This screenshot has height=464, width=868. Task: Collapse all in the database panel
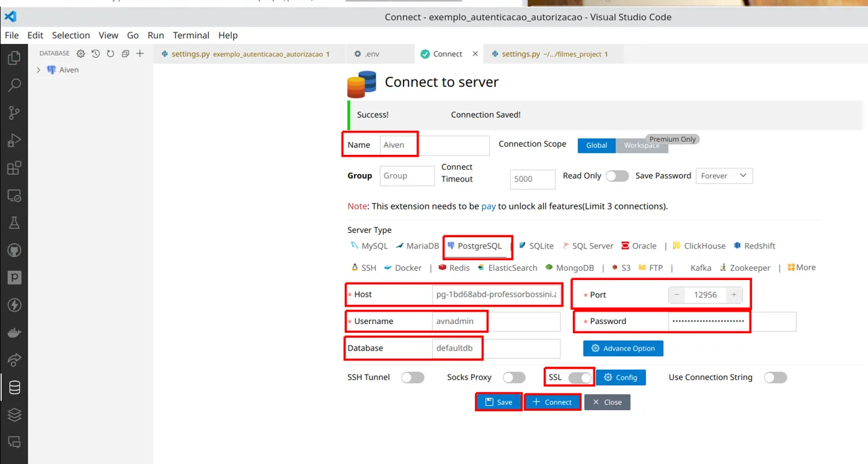(125, 54)
